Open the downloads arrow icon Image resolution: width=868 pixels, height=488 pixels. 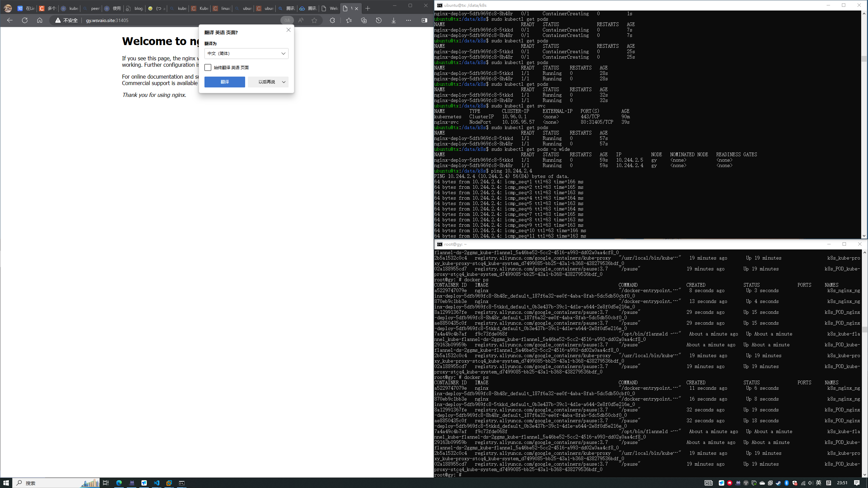pos(394,20)
